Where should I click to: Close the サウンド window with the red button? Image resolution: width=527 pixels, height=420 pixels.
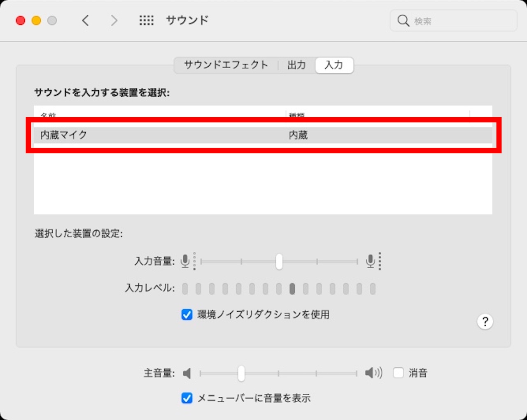[x=21, y=21]
